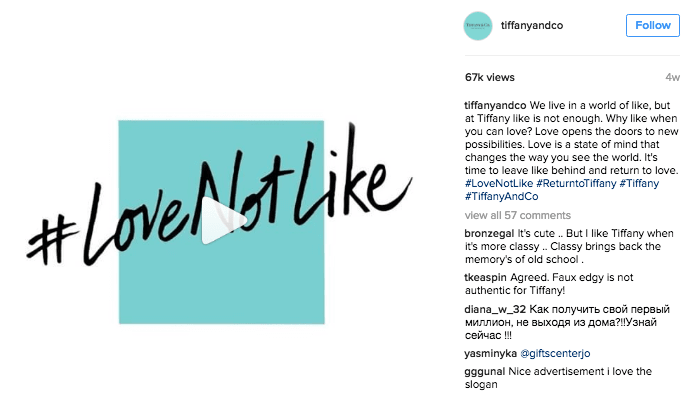The width and height of the screenshot is (693, 395).
Task: Open the #TiffanyAndCo hashtag
Action: (x=502, y=196)
